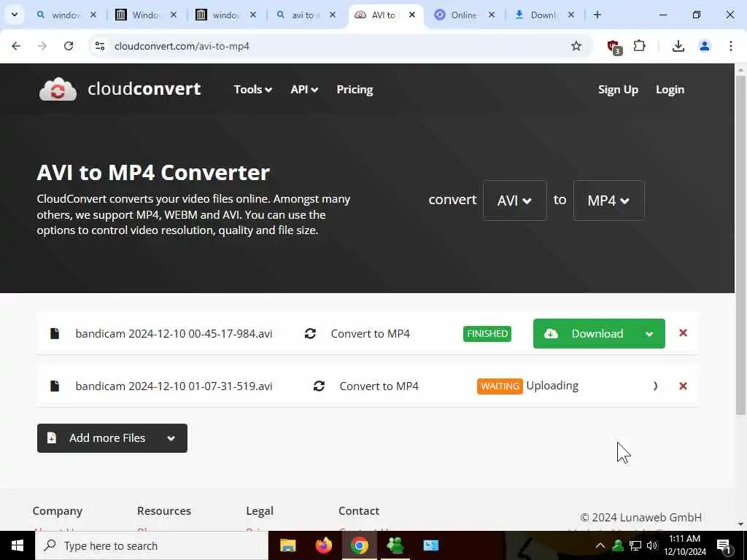Click file icon of bandicam 00-45-17-984.avi
The width and height of the screenshot is (747, 560).
click(x=55, y=333)
